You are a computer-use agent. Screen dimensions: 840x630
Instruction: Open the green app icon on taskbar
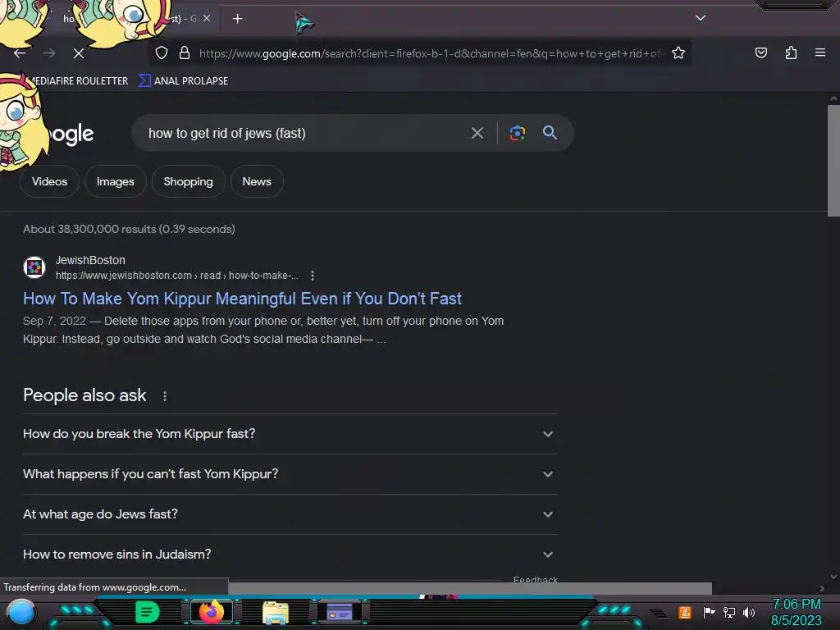(x=147, y=612)
